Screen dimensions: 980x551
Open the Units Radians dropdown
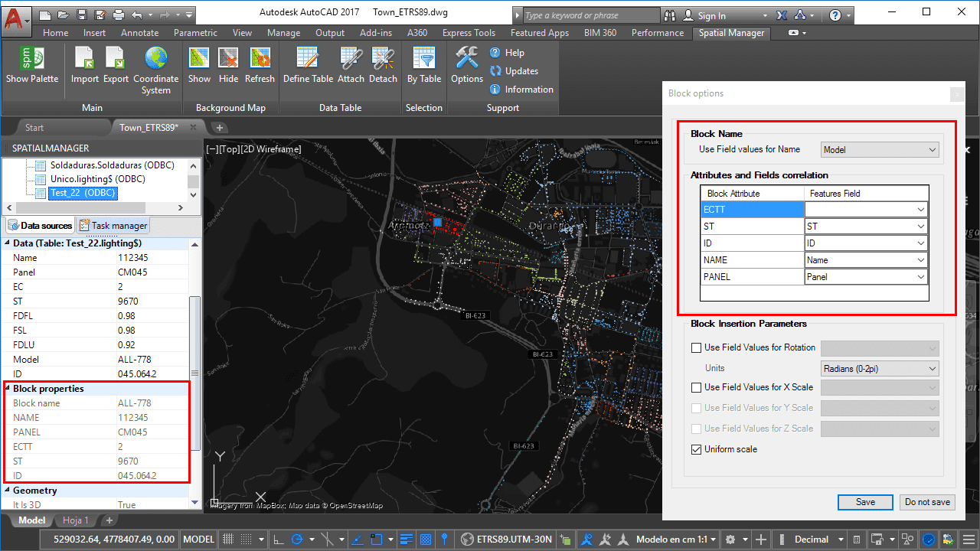[x=880, y=368]
